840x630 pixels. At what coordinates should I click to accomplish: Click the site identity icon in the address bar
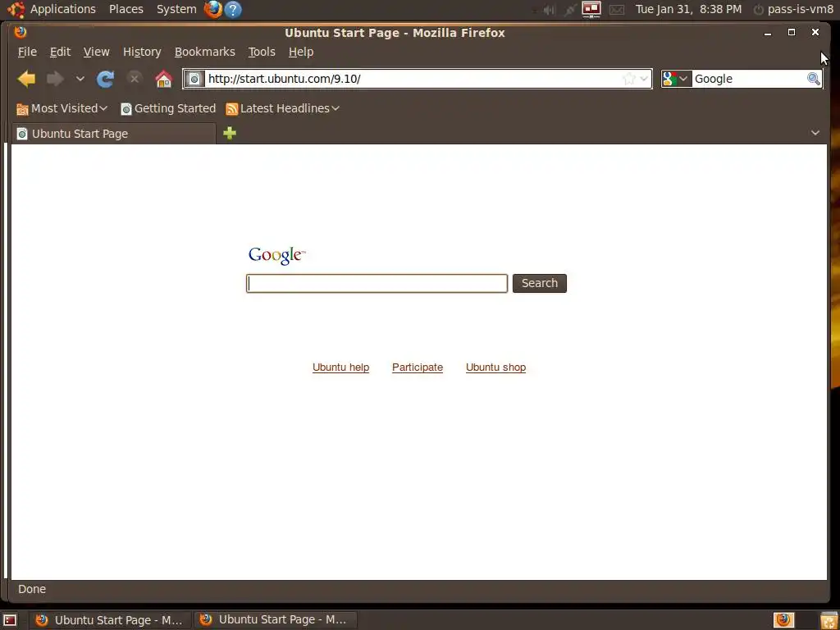(195, 79)
